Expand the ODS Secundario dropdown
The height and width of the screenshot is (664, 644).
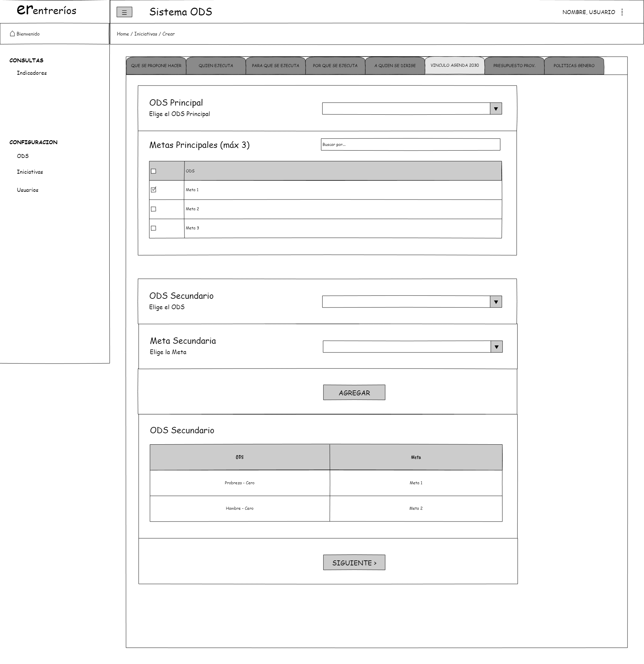point(496,302)
